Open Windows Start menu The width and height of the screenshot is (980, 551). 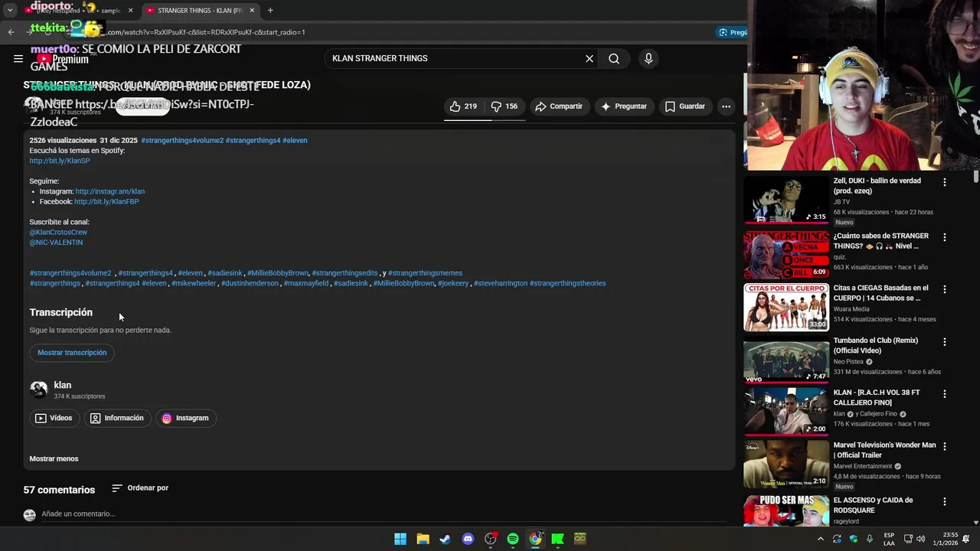coord(400,539)
